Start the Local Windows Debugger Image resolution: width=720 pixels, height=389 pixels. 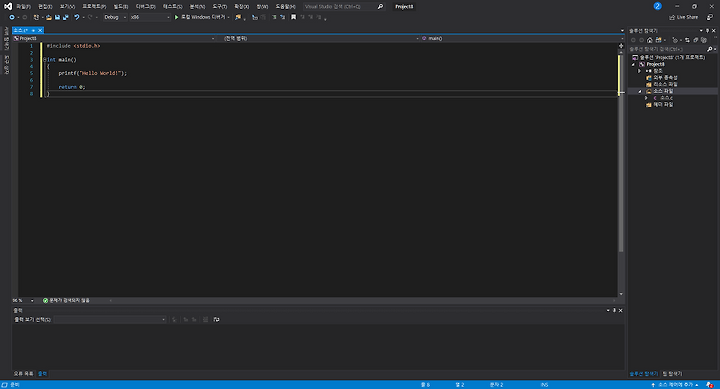point(201,17)
